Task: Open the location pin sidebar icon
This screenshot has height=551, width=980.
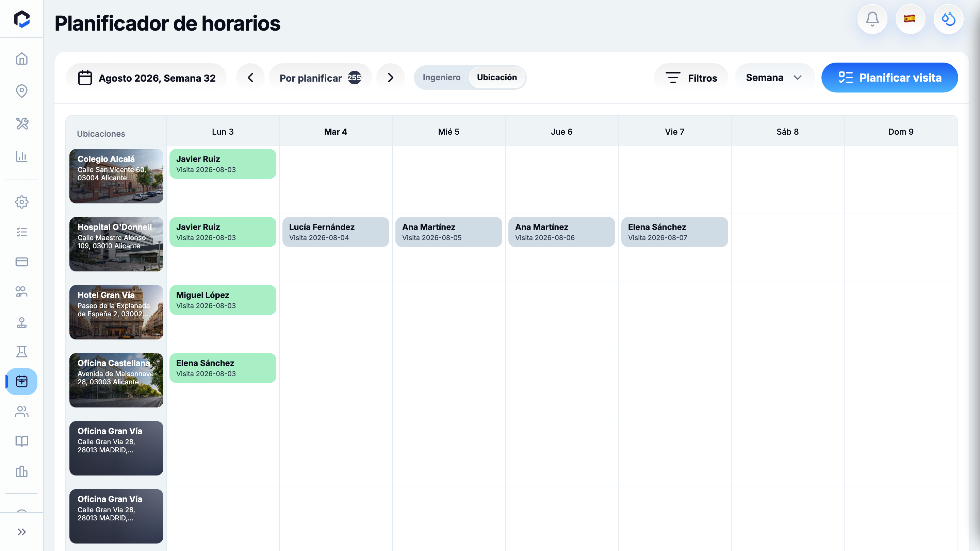Action: [22, 91]
